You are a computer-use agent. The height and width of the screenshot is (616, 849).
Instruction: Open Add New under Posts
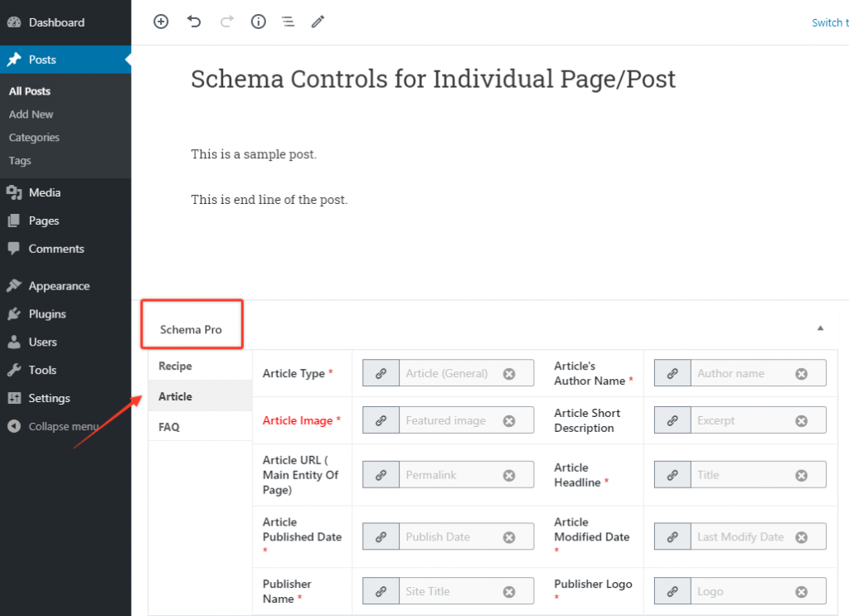[32, 114]
